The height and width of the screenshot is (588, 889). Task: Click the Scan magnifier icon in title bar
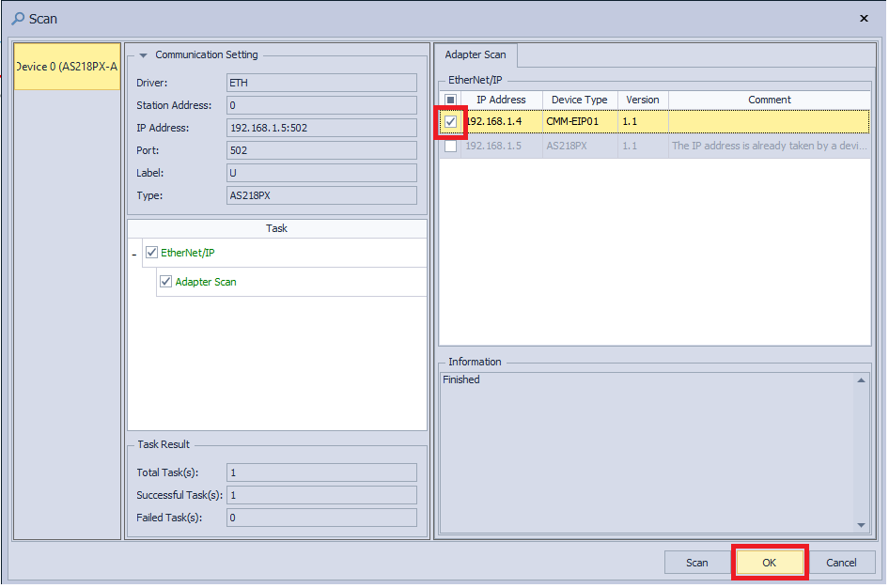[18, 18]
